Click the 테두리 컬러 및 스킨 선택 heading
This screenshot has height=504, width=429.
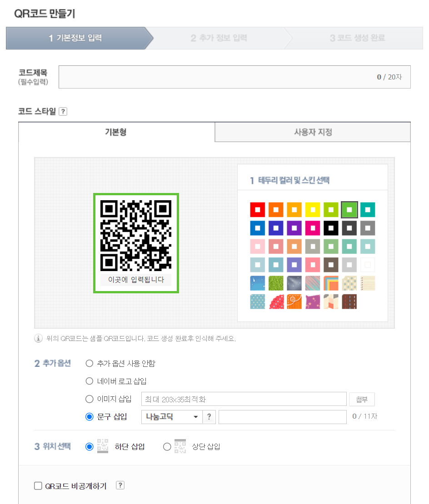tap(294, 180)
